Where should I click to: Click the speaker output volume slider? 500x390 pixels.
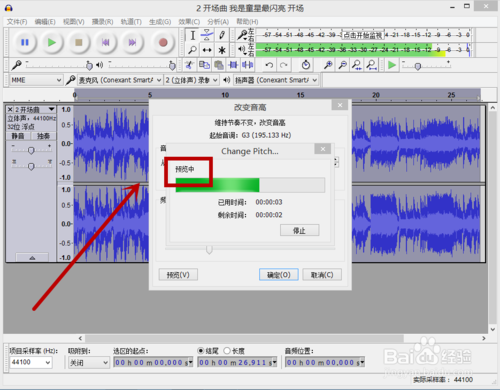pyautogui.click(x=142, y=65)
